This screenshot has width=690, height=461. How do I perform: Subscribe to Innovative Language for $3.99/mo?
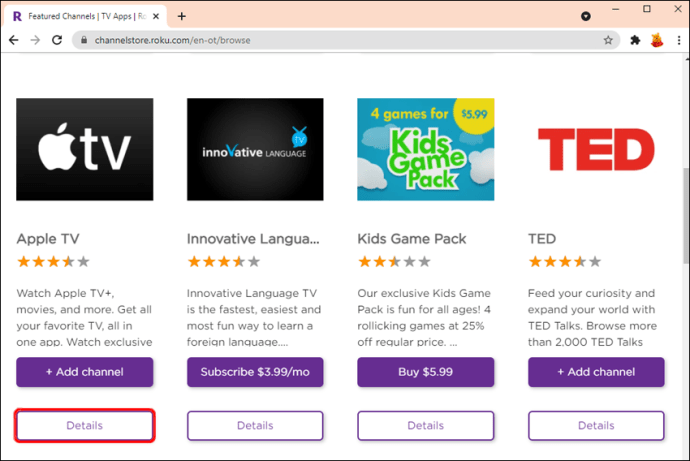click(x=255, y=373)
